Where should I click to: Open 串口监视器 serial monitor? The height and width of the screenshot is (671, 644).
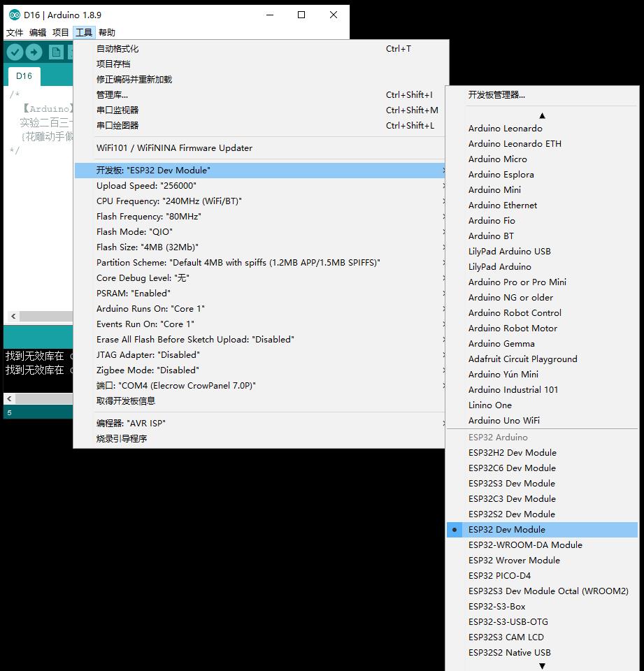tap(262, 110)
